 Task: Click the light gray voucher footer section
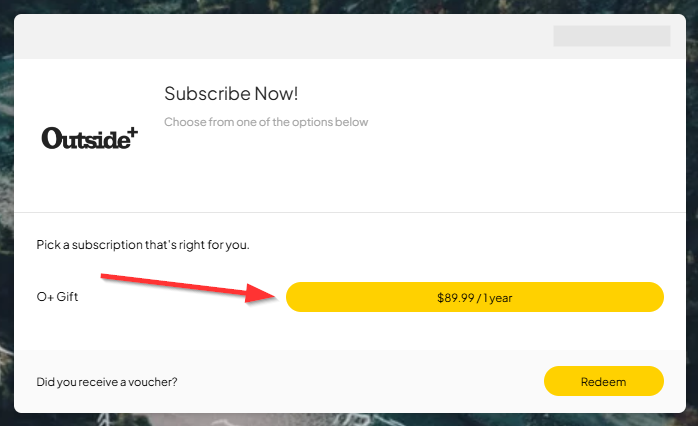click(350, 381)
